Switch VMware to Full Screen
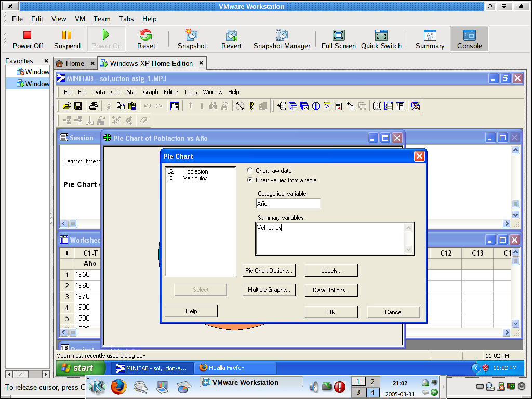This screenshot has height=399, width=532. (339, 39)
